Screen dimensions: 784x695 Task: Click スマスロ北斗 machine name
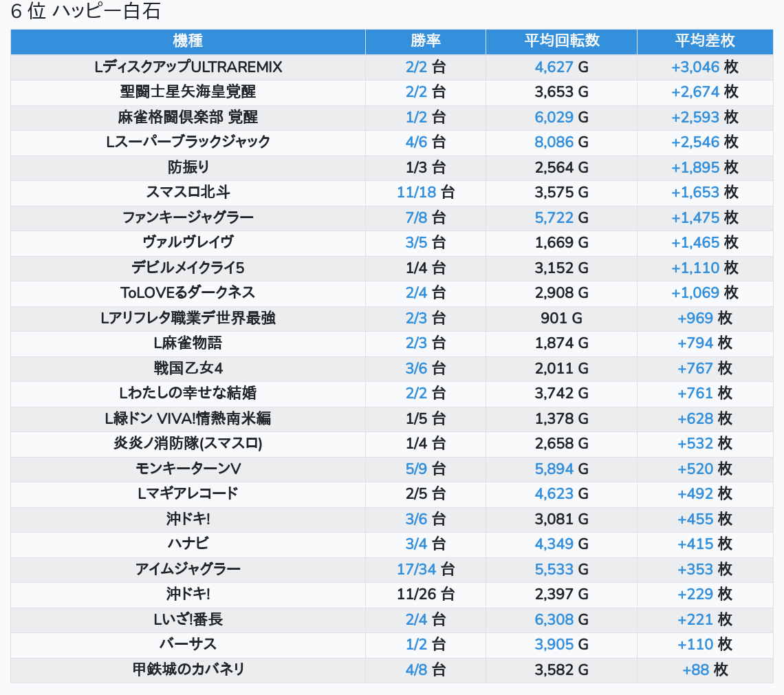point(188,192)
